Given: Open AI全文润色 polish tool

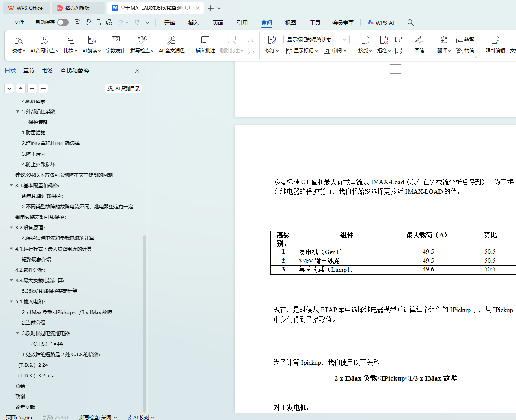Looking at the screenshot, I should [171, 44].
